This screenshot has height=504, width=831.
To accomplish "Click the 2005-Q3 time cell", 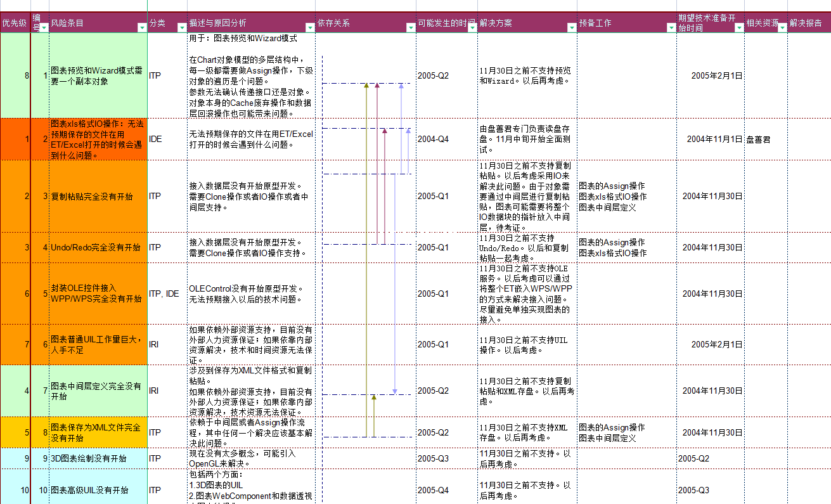I will point(446,458).
